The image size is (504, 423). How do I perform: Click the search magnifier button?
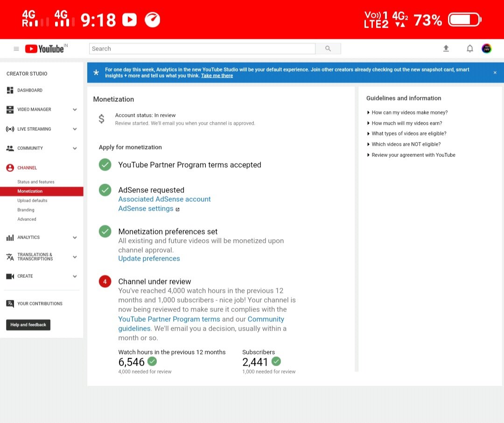point(328,49)
